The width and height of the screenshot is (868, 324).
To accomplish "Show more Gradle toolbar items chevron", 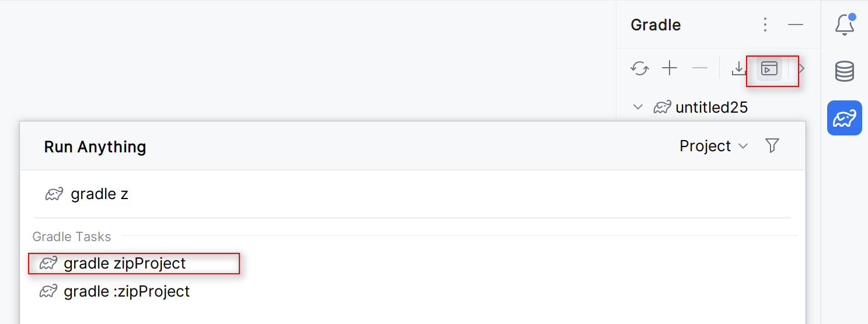I will pos(801,69).
